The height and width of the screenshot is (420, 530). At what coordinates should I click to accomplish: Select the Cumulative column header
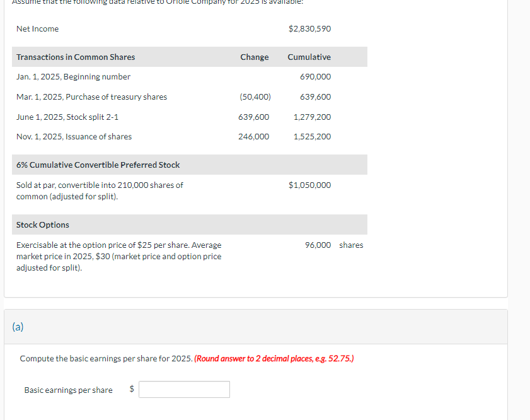[309, 57]
